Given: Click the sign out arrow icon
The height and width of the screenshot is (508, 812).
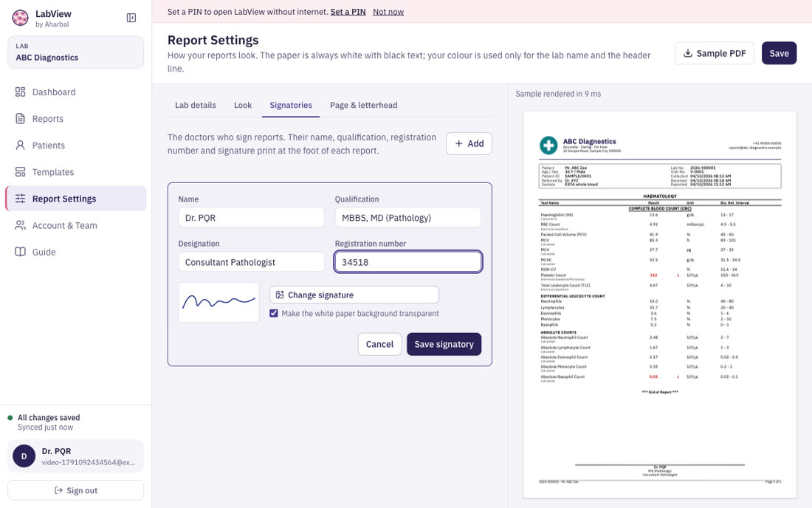Looking at the screenshot, I should (x=58, y=490).
